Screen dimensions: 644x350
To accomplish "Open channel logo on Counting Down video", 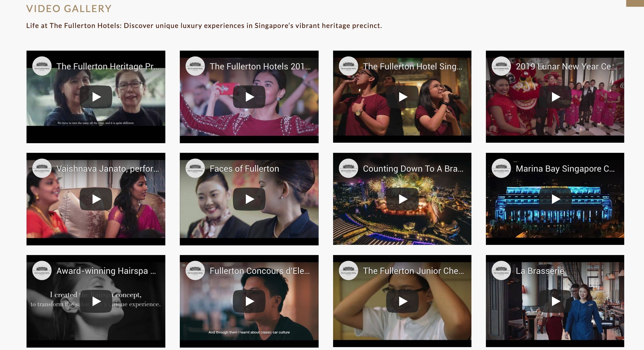I will click(348, 168).
